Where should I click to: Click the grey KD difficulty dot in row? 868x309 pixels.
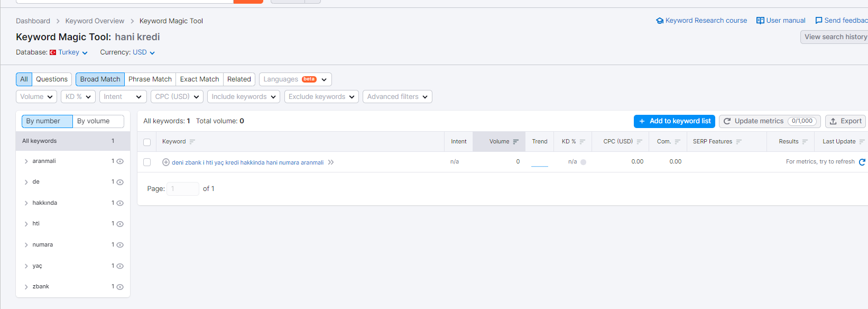pos(584,162)
